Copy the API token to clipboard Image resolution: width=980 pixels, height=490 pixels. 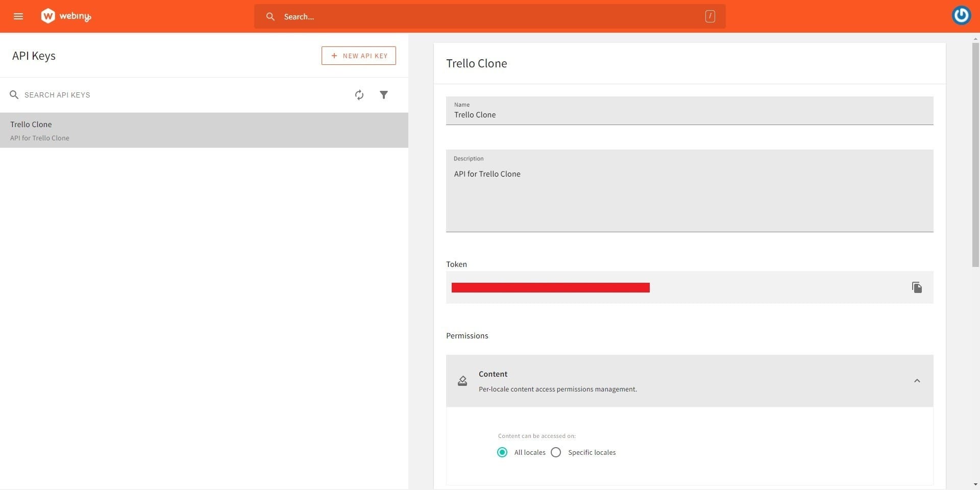click(916, 287)
